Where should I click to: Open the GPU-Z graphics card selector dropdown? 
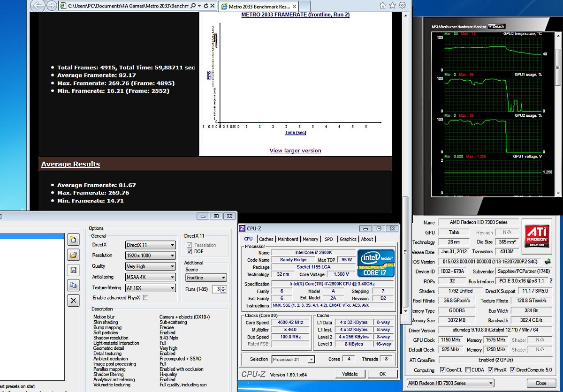point(450,383)
